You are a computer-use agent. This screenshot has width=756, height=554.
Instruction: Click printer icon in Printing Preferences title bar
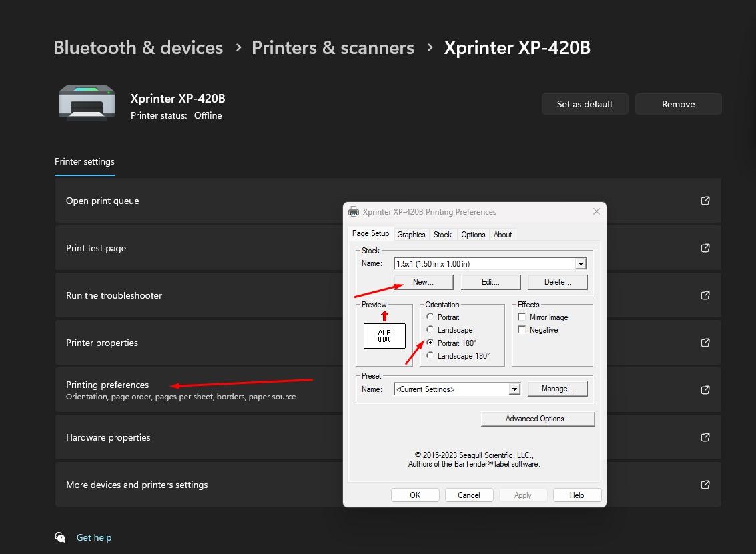354,211
